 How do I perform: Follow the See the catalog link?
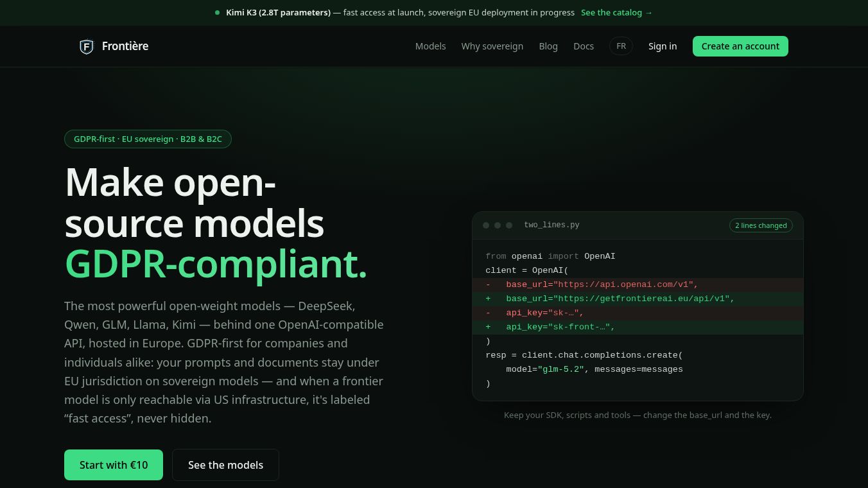tap(616, 13)
